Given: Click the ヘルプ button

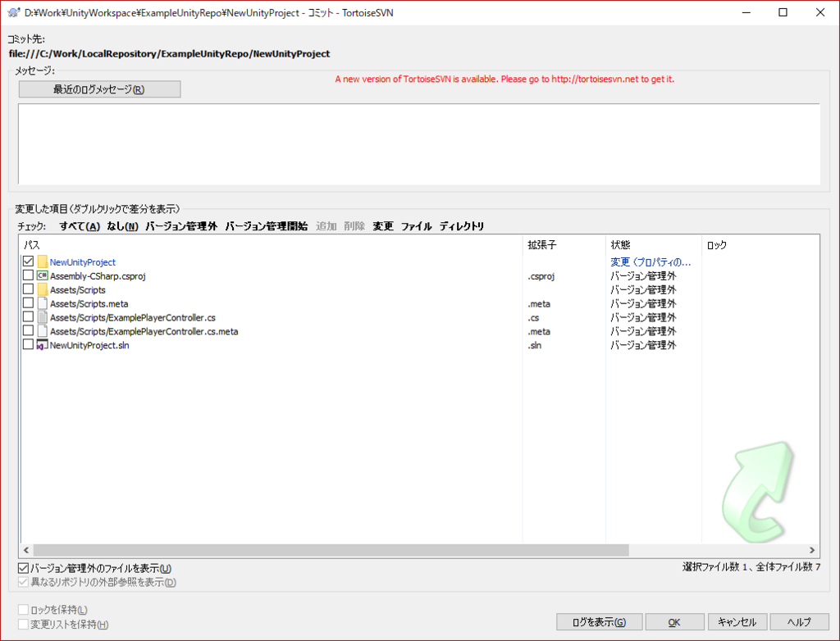Looking at the screenshot, I should click(799, 621).
